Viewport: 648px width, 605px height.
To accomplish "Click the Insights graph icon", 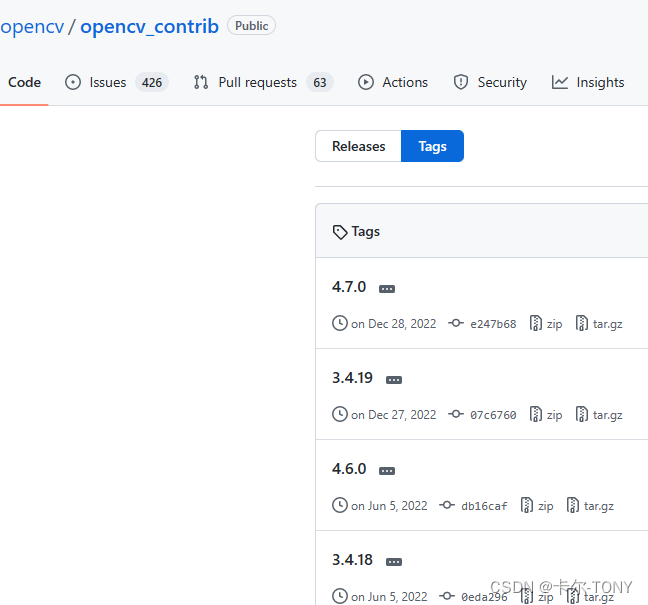I will (560, 82).
